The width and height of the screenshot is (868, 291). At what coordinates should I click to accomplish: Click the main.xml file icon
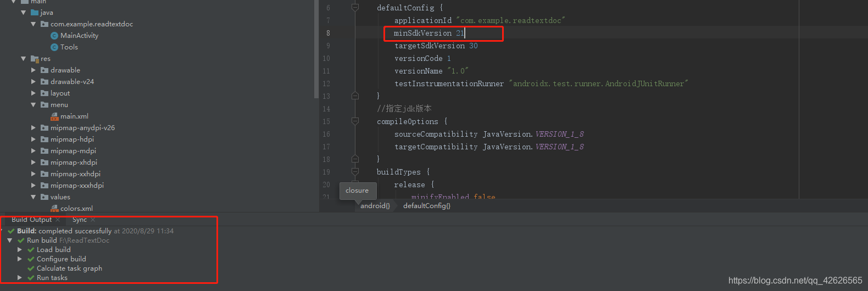pos(54,116)
